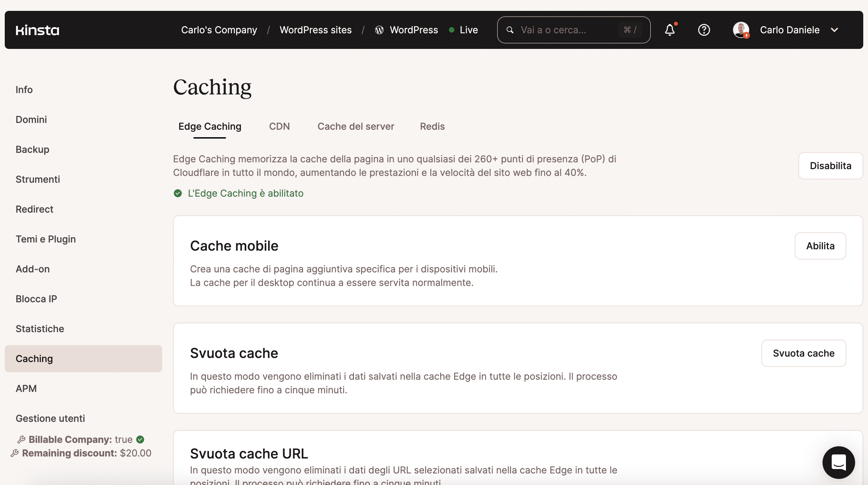This screenshot has width=868, height=485.
Task: Click the Gestione utenti sidebar menu item
Action: coord(50,418)
